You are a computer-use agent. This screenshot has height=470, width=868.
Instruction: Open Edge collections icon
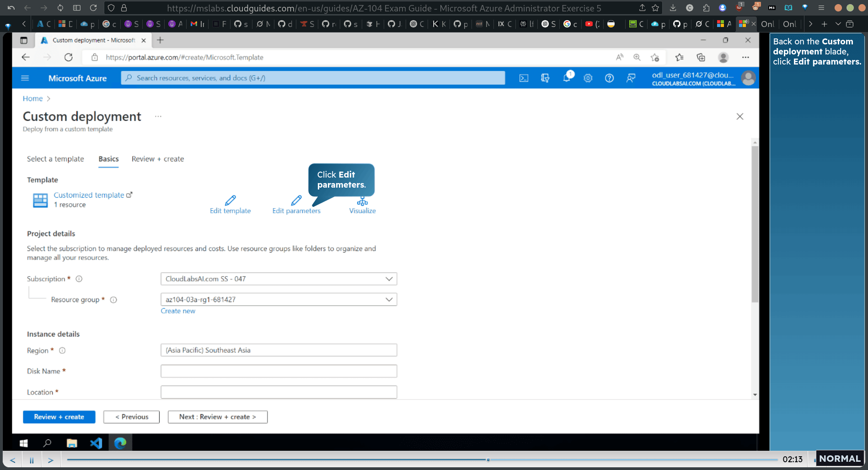[x=701, y=57]
